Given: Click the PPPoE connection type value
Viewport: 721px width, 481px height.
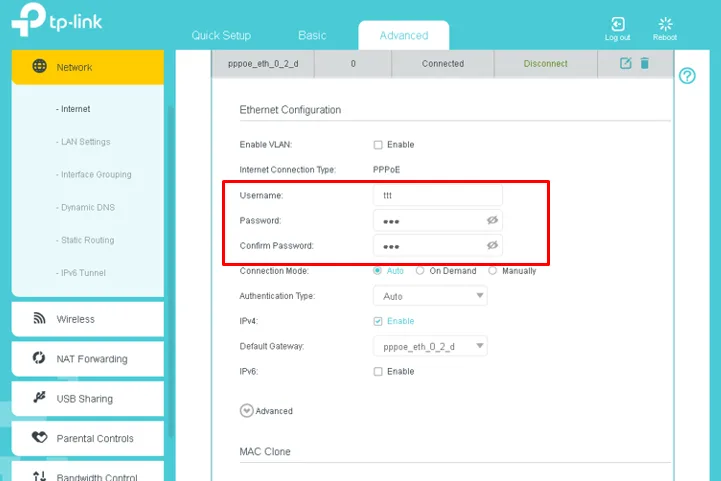Looking at the screenshot, I should coord(386,170).
